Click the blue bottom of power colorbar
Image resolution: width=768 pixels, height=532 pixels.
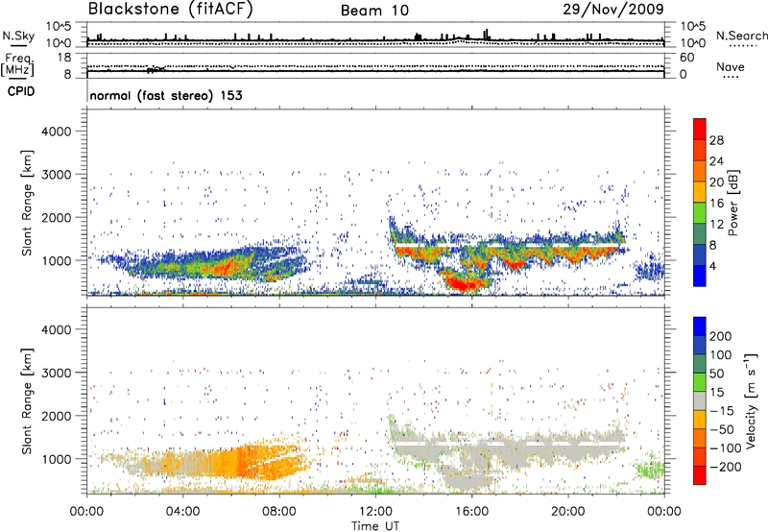[700, 276]
